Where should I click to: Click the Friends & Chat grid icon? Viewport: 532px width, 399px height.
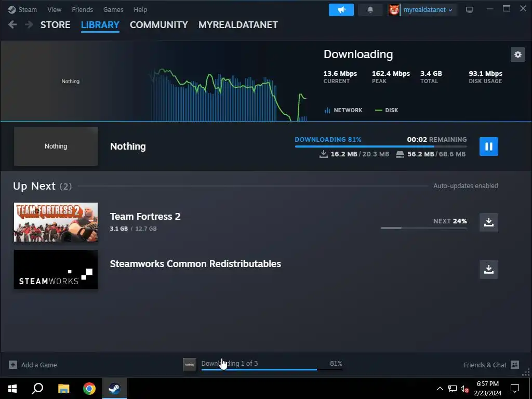tap(515, 365)
